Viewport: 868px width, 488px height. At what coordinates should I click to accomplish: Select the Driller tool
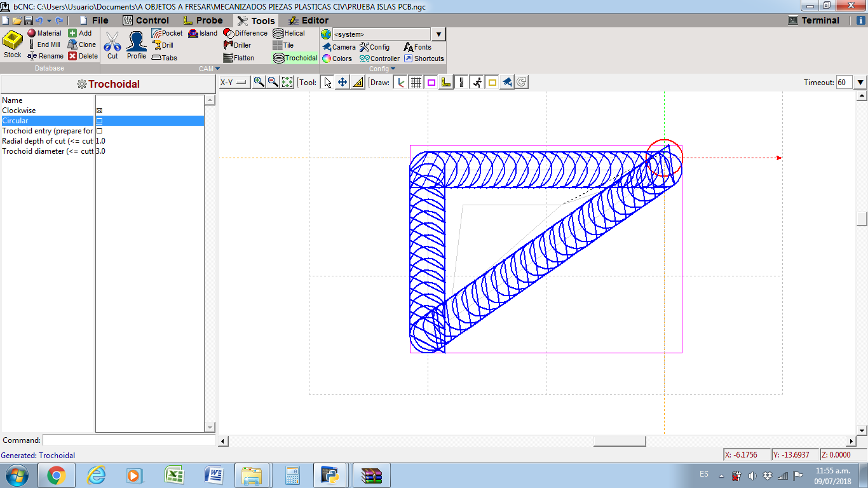(x=238, y=45)
